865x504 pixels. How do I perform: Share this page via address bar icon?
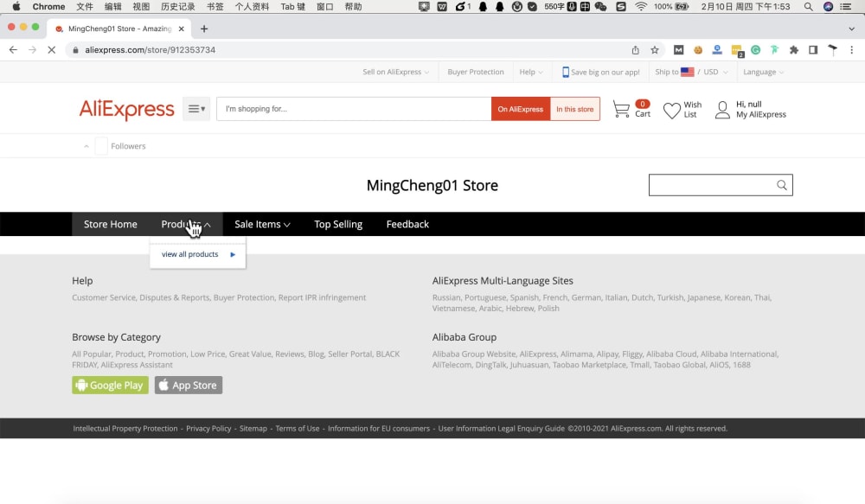636,49
